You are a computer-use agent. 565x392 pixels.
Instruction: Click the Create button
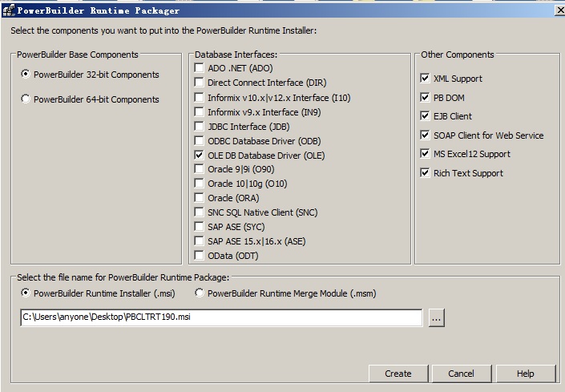coord(398,374)
